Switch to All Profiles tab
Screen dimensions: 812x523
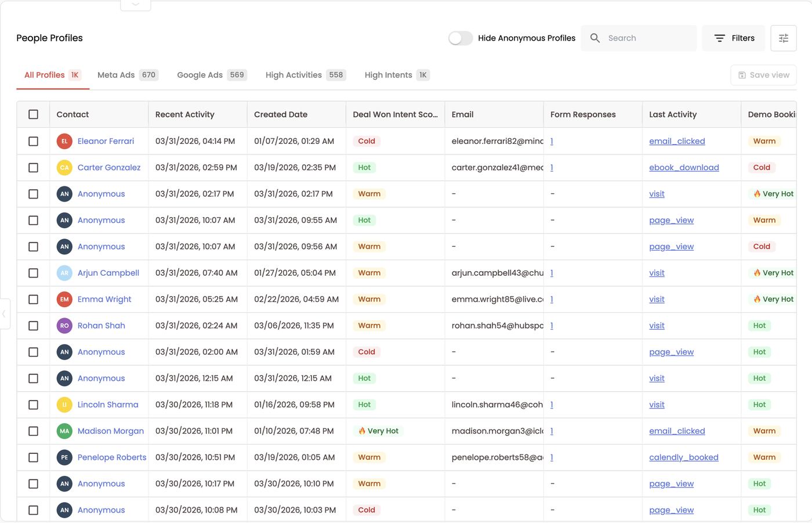point(52,75)
